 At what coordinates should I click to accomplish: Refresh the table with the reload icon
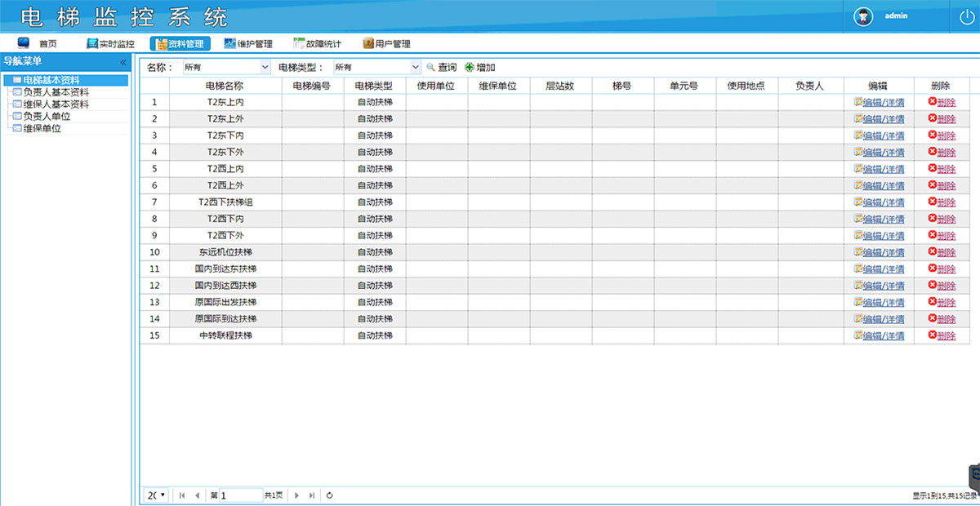(329, 495)
